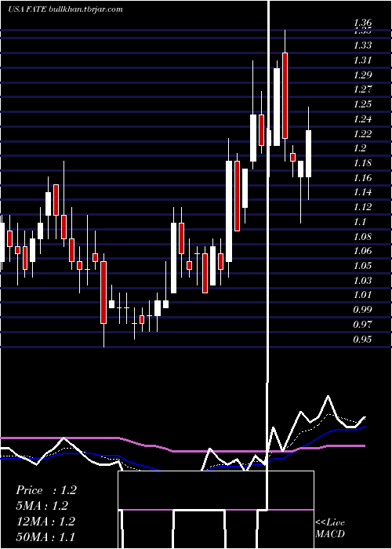This screenshot has height=549, width=392.
Task: Select the '12MA : 1.2' readout
Action: click(x=45, y=522)
